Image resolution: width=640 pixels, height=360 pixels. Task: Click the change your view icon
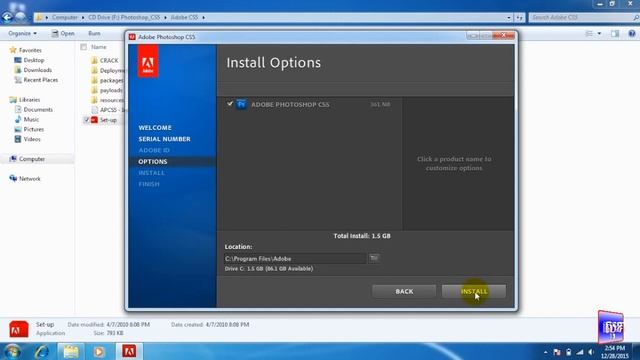[x=589, y=33]
